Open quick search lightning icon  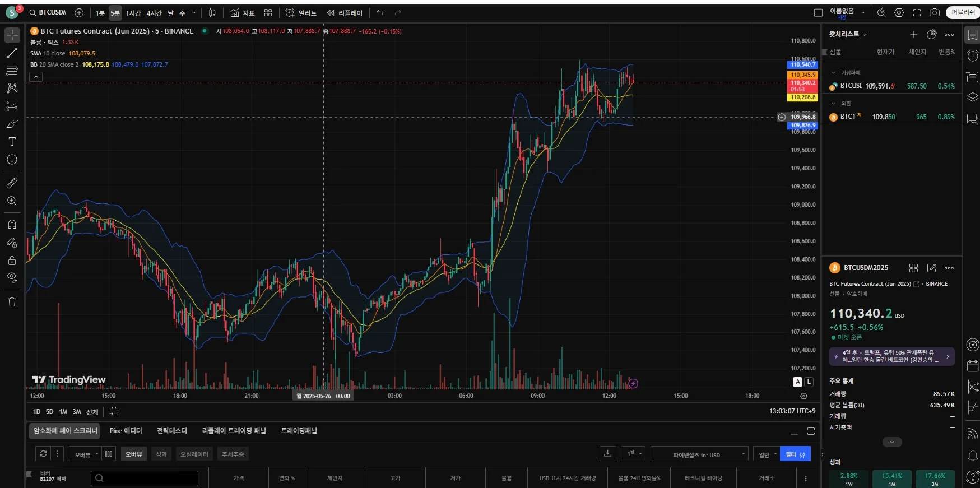[881, 12]
